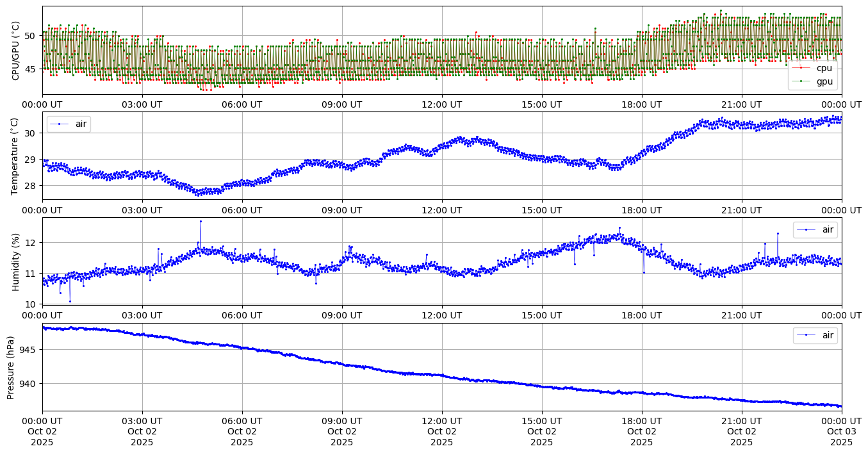The image size is (868, 453).
Task: Click the Temperature (°C) y-axis label
Action: (15, 156)
